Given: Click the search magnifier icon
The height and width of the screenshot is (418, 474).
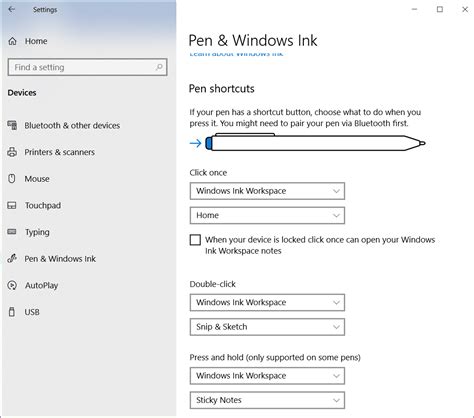Looking at the screenshot, I should tap(159, 67).
